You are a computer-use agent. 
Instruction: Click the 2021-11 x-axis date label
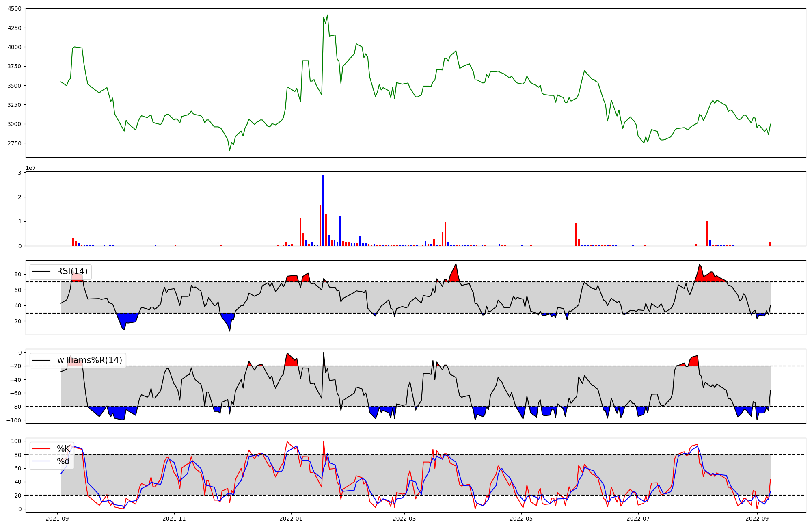pyautogui.click(x=174, y=519)
